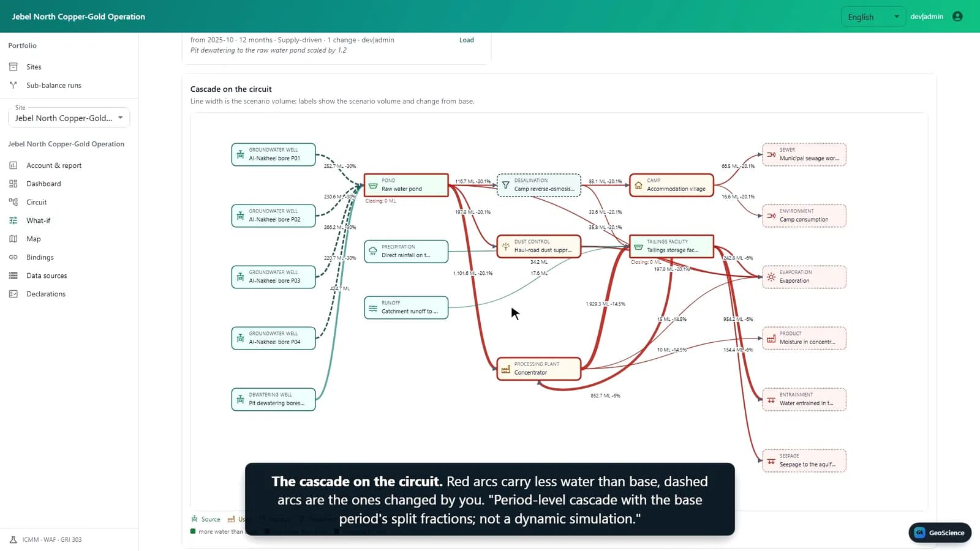Image resolution: width=980 pixels, height=551 pixels.
Task: Open the What-if menu item
Action: (38, 220)
